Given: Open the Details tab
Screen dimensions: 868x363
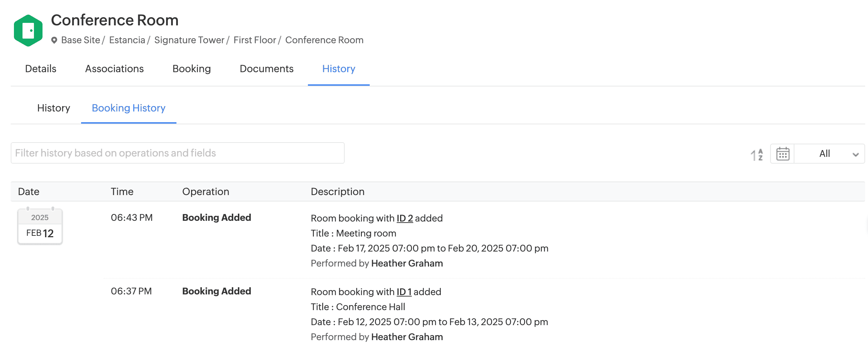Looking at the screenshot, I should click(41, 69).
